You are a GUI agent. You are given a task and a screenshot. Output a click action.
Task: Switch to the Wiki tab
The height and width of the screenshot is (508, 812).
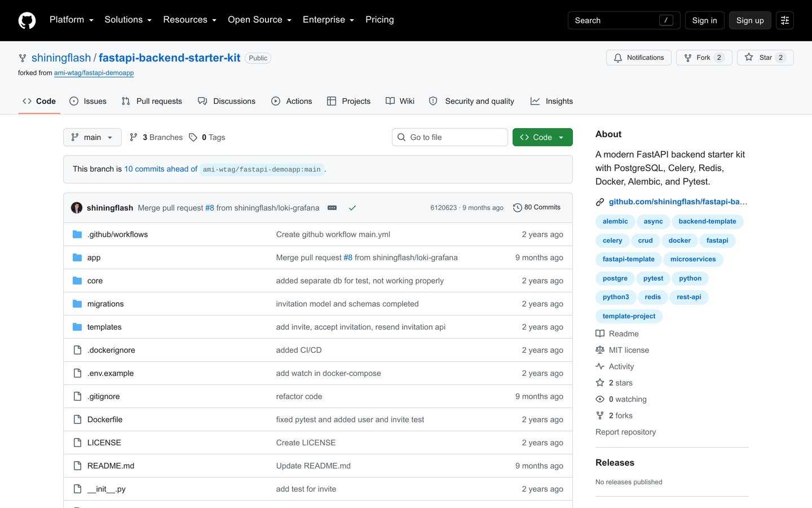click(400, 101)
